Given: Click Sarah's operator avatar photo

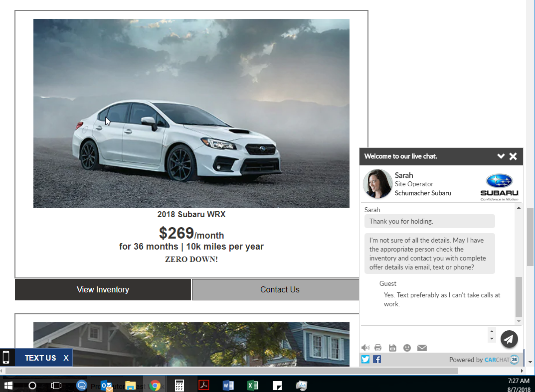Looking at the screenshot, I should tap(378, 184).
